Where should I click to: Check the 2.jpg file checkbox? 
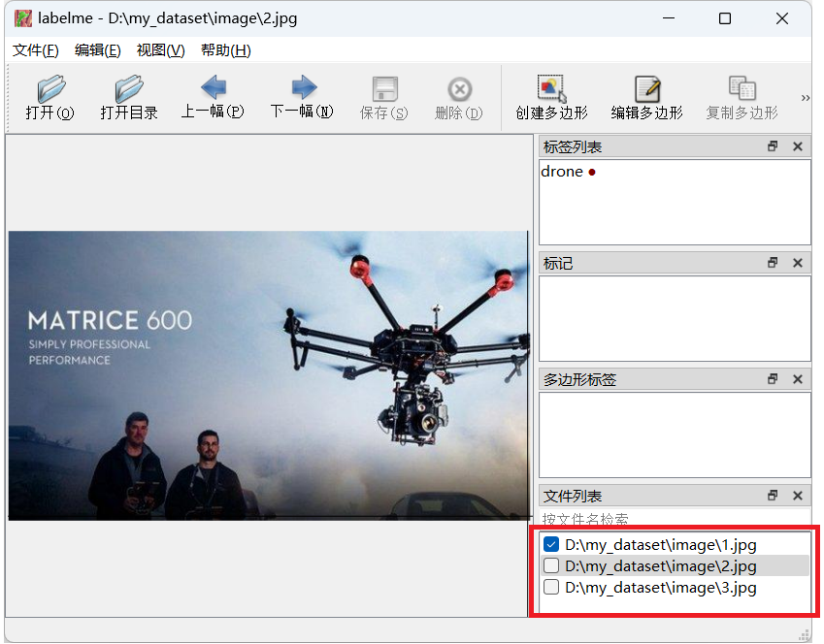[x=550, y=565]
